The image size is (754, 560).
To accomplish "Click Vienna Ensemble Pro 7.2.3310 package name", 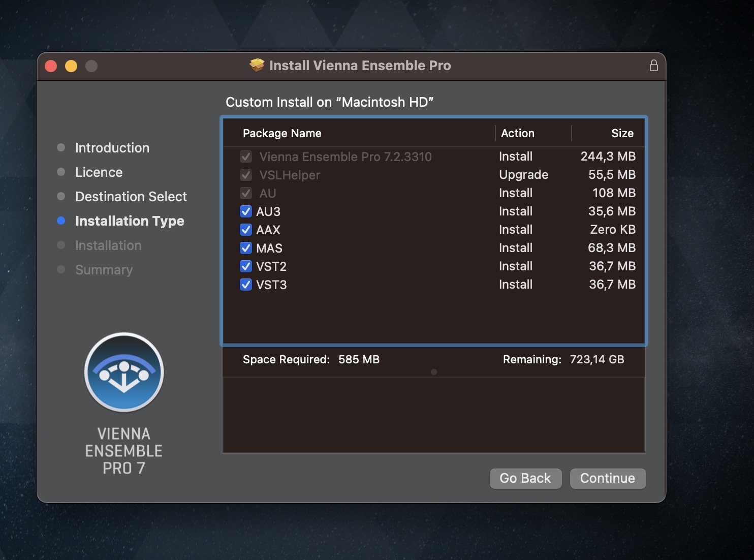I will (x=345, y=157).
